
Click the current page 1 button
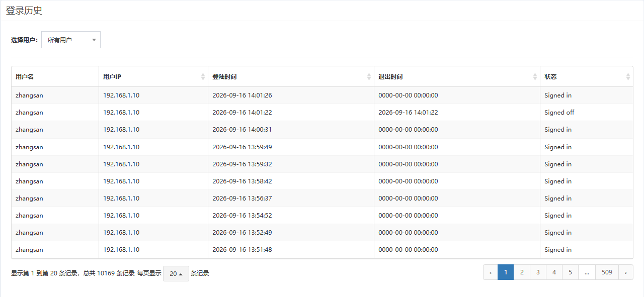coord(506,272)
